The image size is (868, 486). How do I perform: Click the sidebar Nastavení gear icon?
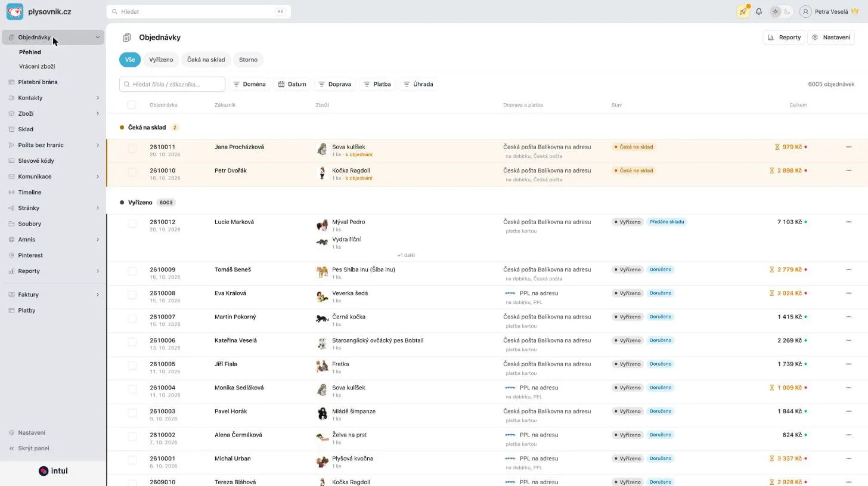pos(11,433)
